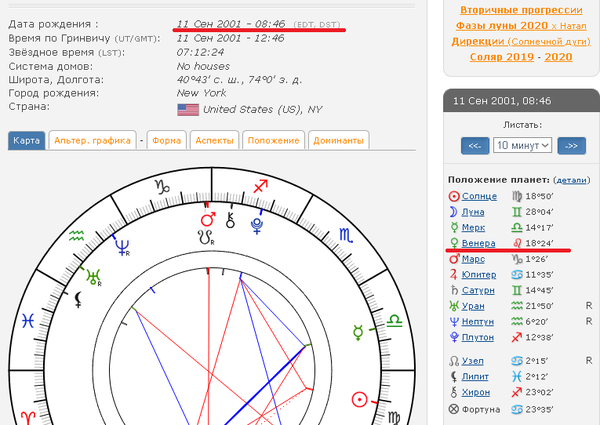Screen dimensions: 600x425
Task: Click the Сатурн planet link
Action: point(478,290)
